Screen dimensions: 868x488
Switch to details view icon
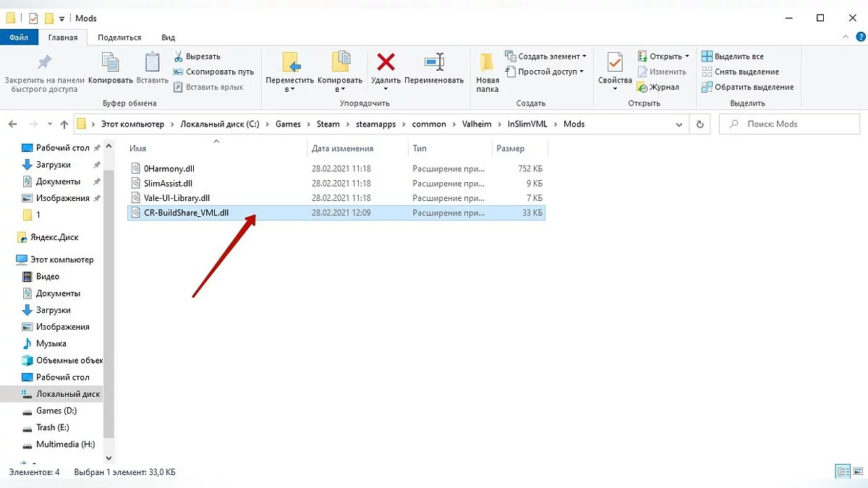[x=843, y=472]
